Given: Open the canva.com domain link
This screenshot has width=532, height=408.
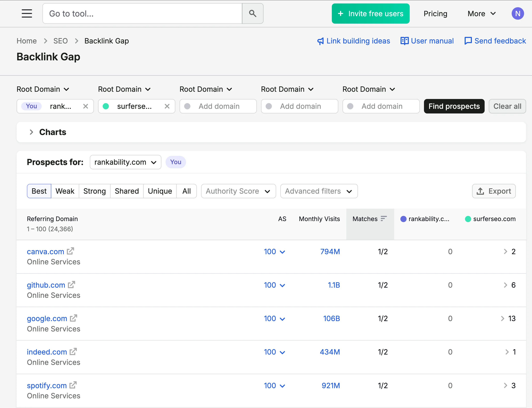Looking at the screenshot, I should [x=45, y=252].
